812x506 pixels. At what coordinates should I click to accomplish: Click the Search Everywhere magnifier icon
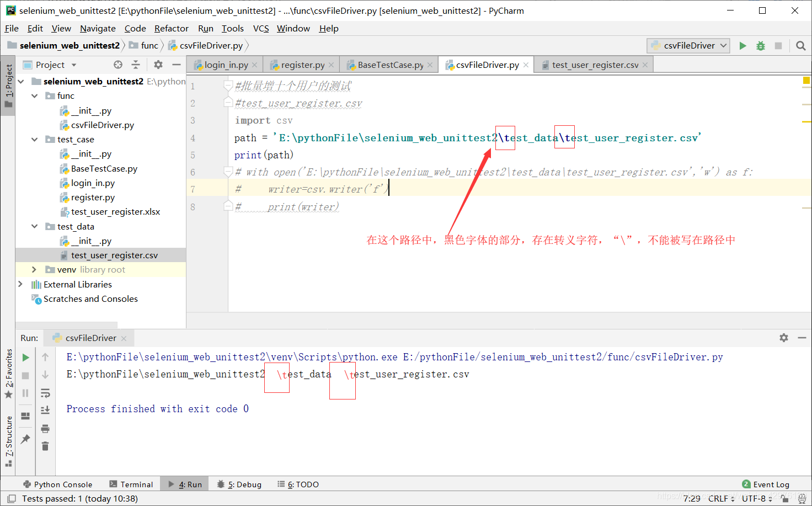click(x=801, y=46)
